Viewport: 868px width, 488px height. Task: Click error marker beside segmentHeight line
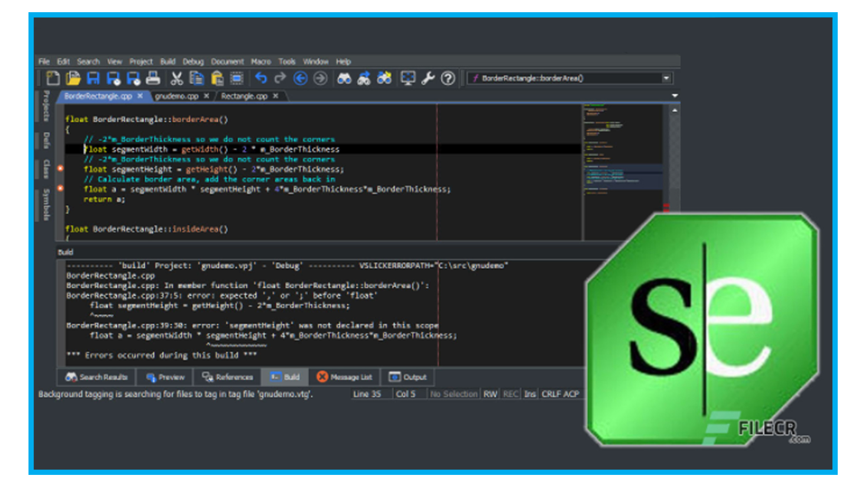[60, 168]
